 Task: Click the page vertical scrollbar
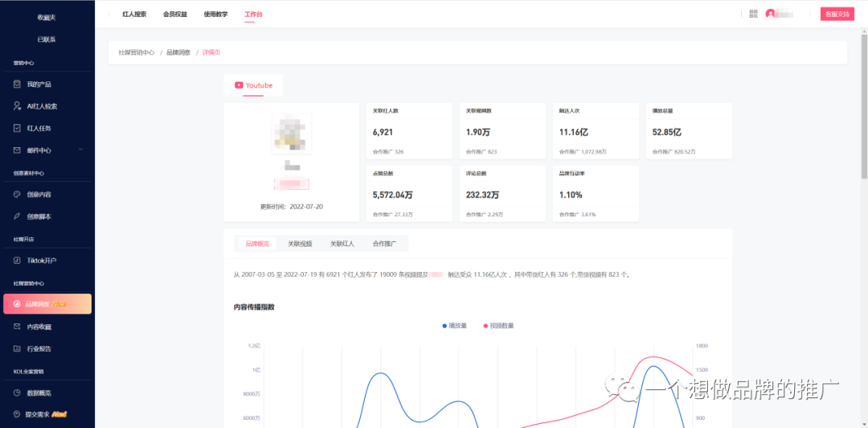click(x=864, y=105)
